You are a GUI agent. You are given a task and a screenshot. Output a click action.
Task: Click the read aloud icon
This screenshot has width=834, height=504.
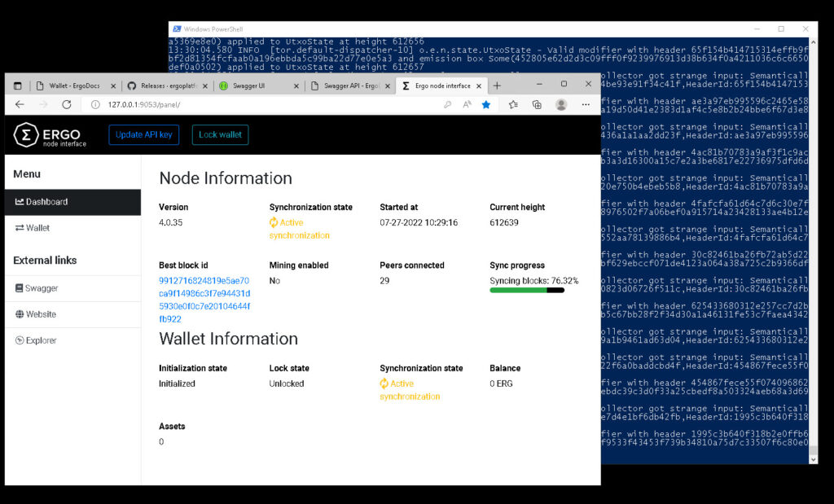[x=467, y=105]
